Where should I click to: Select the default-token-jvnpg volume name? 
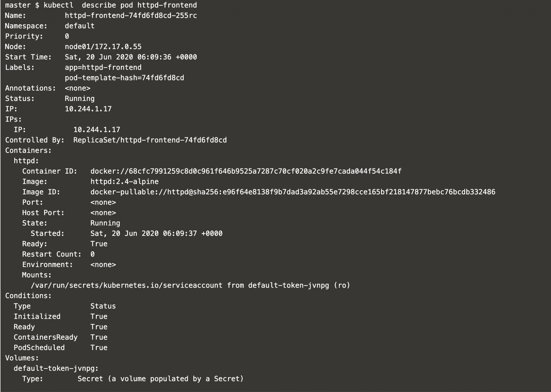(x=56, y=368)
